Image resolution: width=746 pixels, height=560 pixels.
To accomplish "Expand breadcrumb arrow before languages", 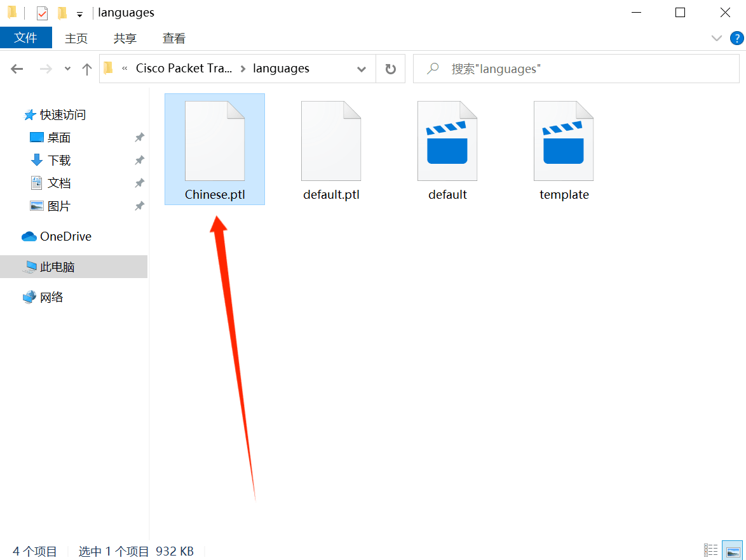I will click(243, 69).
